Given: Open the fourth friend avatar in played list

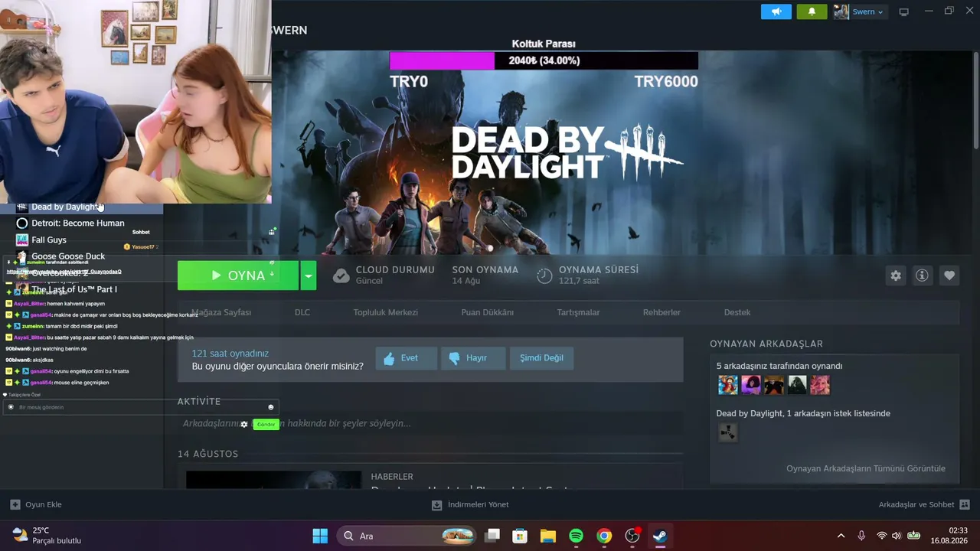Looking at the screenshot, I should (x=797, y=385).
